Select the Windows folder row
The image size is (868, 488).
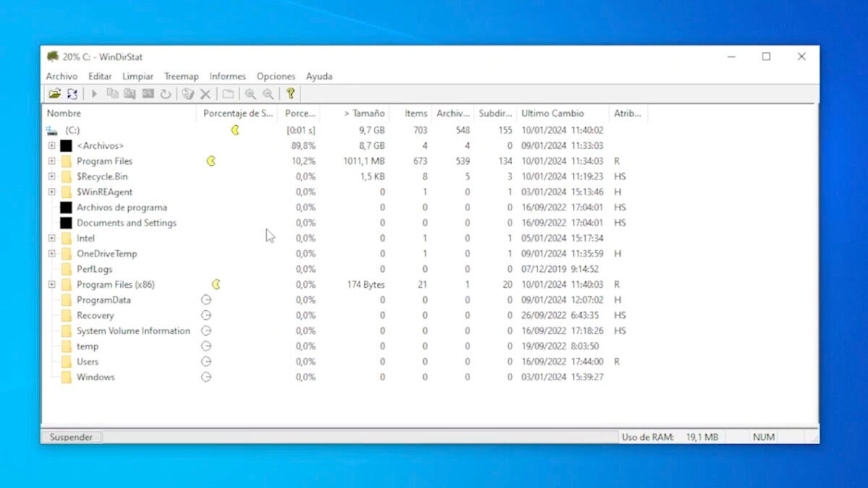(x=95, y=377)
